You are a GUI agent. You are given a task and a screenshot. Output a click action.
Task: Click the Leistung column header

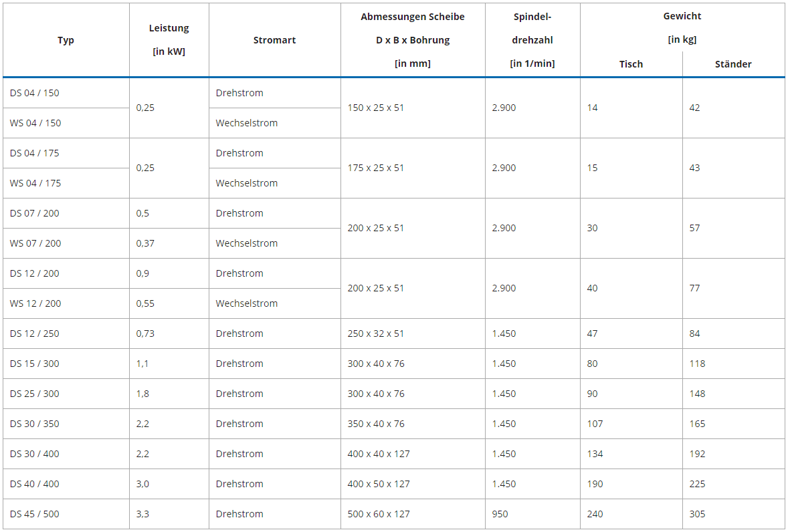point(169,39)
